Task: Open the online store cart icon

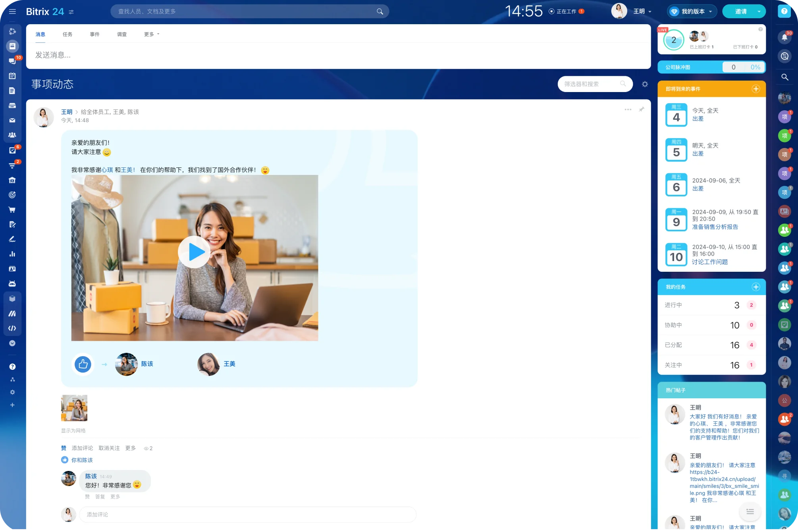Action: click(12, 209)
